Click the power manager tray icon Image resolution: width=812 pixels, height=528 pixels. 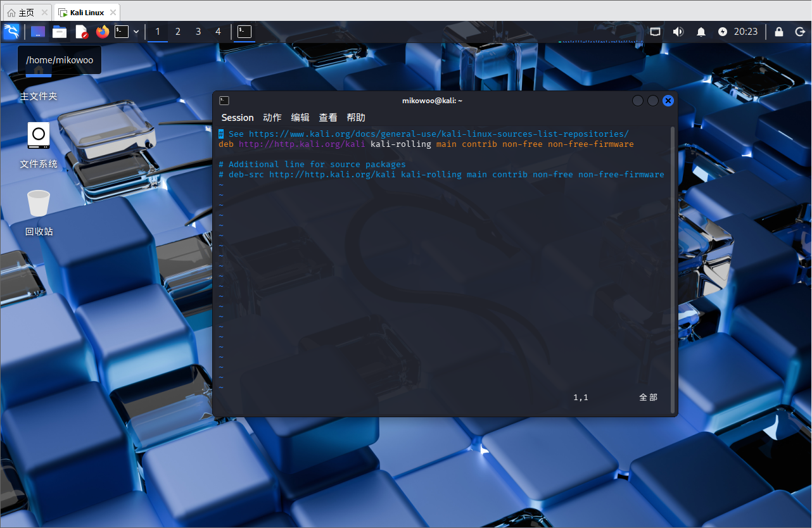pyautogui.click(x=723, y=32)
